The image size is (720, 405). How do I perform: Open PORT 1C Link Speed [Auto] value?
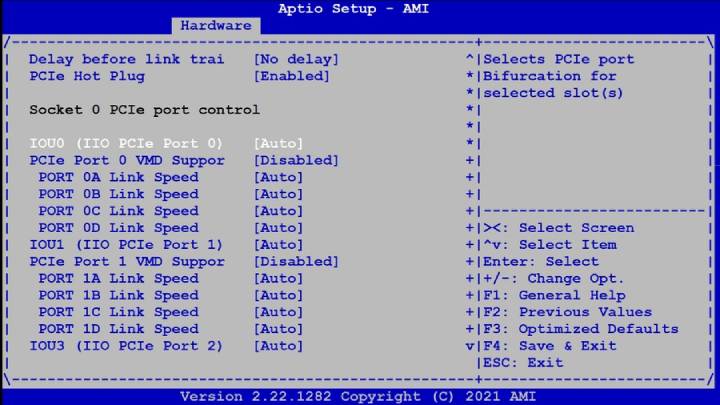coord(278,312)
